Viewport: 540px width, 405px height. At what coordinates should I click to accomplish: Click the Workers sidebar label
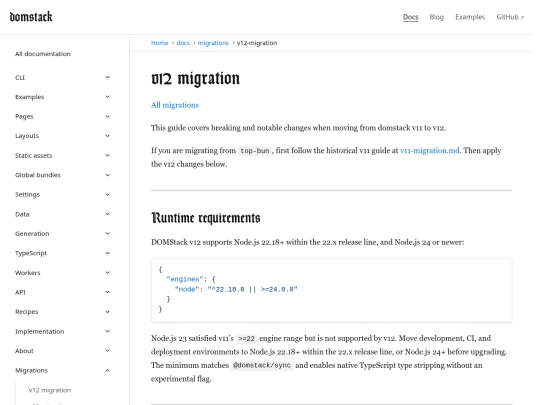(x=28, y=273)
